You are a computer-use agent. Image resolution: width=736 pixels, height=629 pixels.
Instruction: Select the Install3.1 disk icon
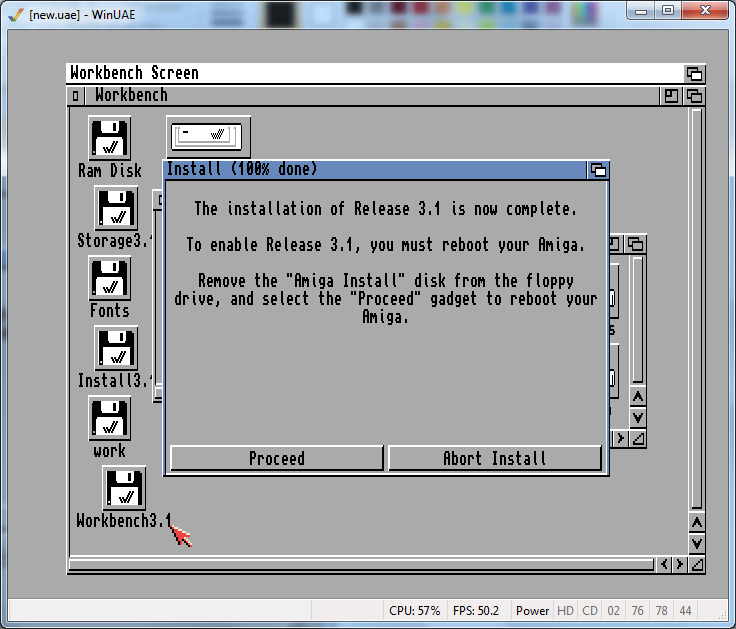pos(116,348)
